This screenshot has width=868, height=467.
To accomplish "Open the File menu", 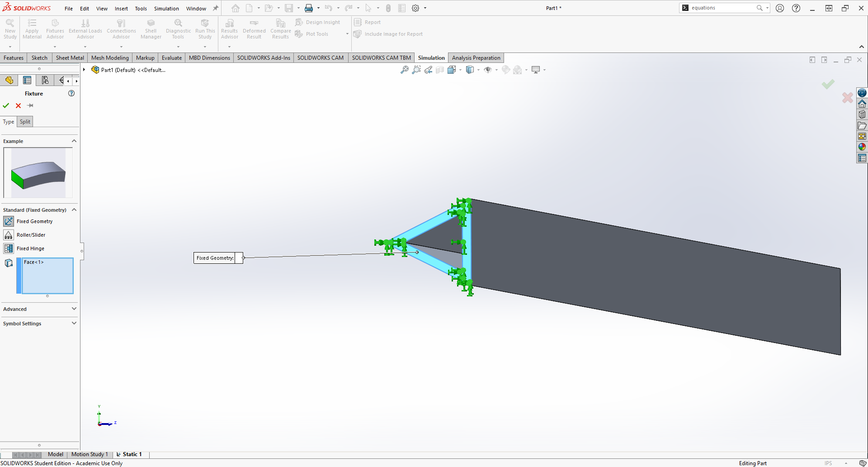I will point(69,9).
